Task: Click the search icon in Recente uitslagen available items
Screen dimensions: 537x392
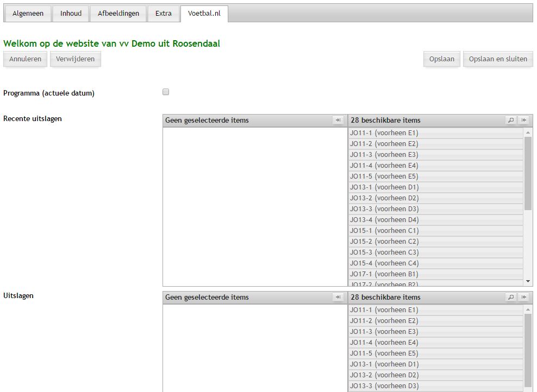Action: [x=510, y=121]
